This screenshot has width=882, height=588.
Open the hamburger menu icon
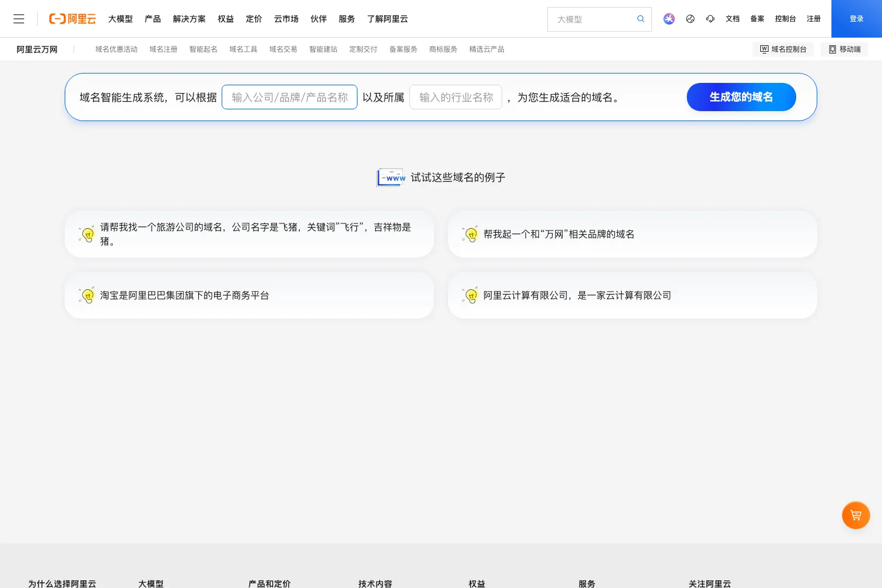[19, 19]
